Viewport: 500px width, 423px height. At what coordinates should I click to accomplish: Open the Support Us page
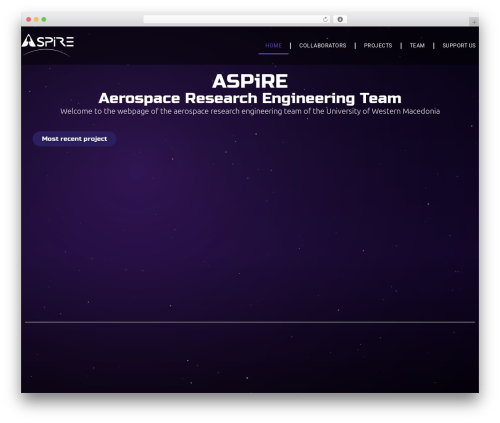pos(459,46)
